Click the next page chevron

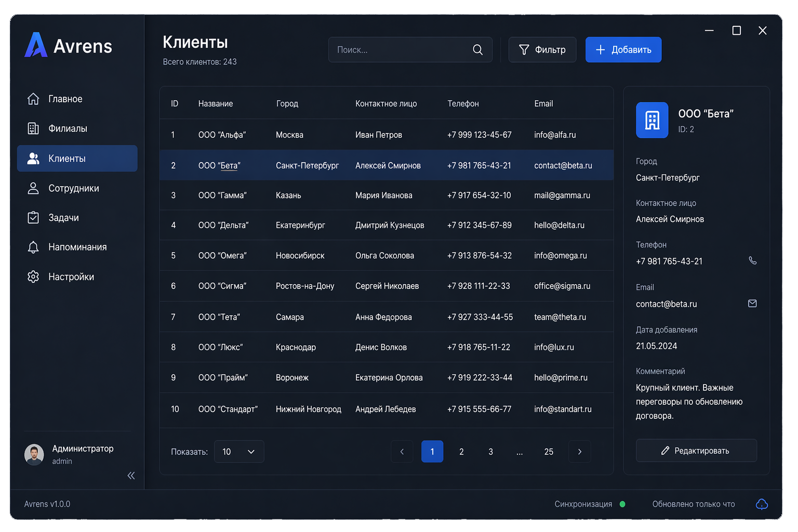point(579,451)
